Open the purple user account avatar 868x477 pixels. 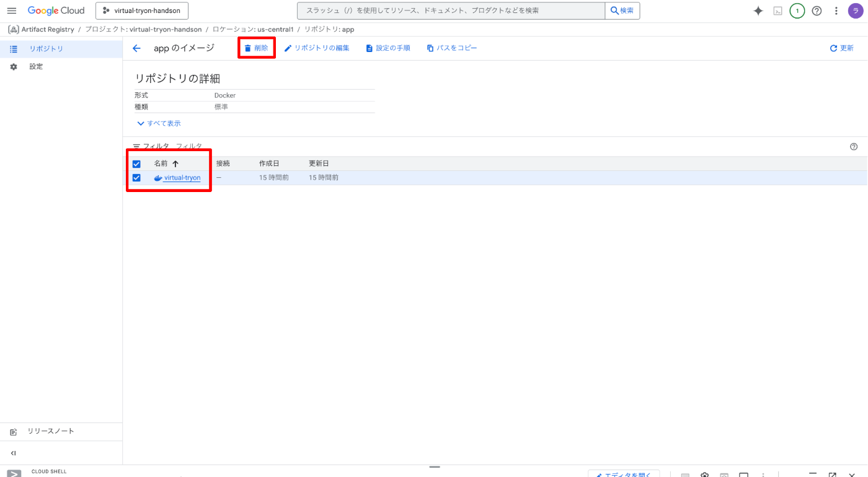[856, 11]
